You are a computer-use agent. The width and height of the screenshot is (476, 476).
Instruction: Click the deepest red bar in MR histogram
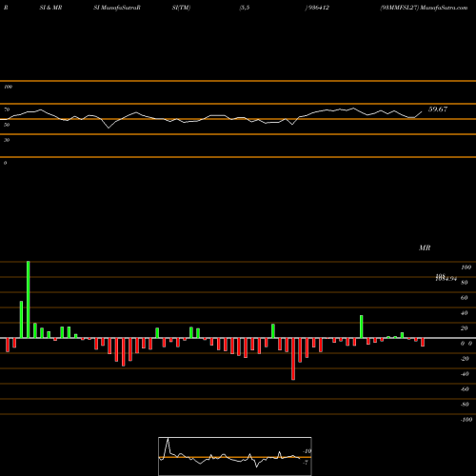click(x=293, y=359)
